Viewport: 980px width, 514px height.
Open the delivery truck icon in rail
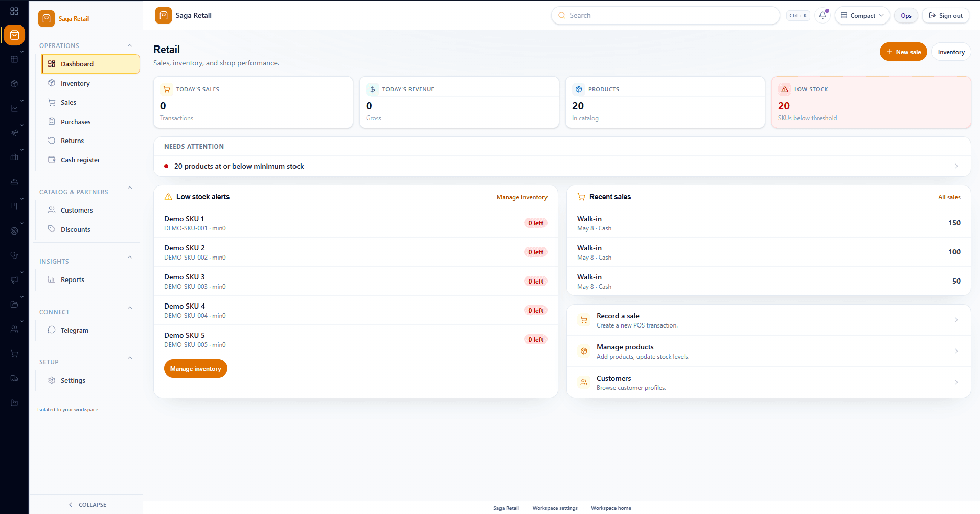pyautogui.click(x=14, y=378)
